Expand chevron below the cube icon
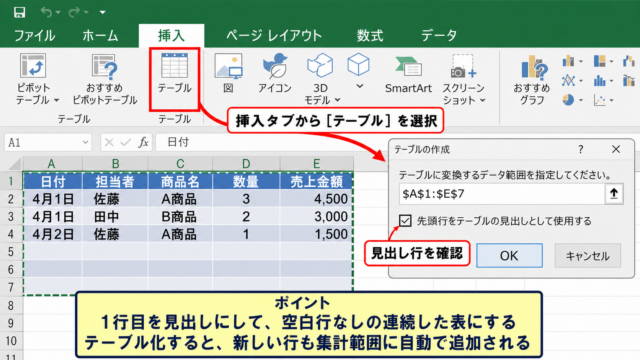This screenshot has width=640, height=360. [360, 86]
